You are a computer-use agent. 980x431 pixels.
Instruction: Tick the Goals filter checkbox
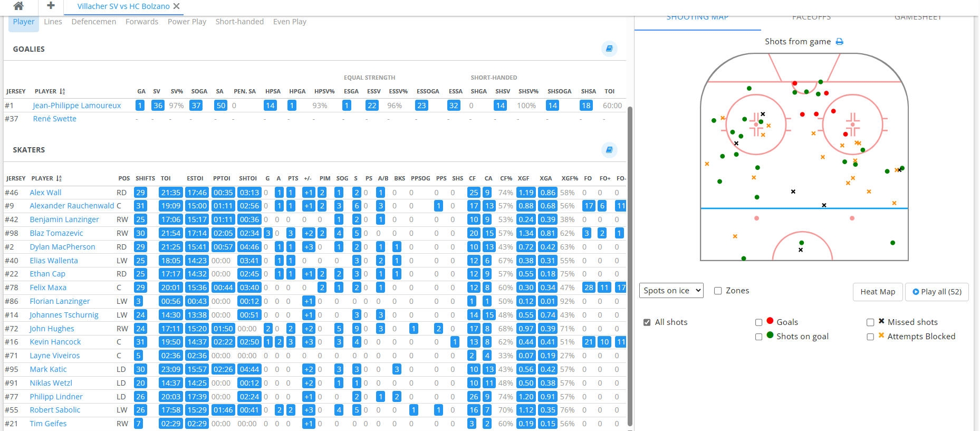[758, 322]
